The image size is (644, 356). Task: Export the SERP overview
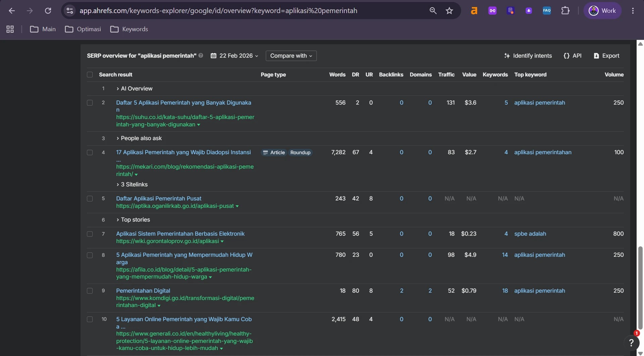(606, 56)
